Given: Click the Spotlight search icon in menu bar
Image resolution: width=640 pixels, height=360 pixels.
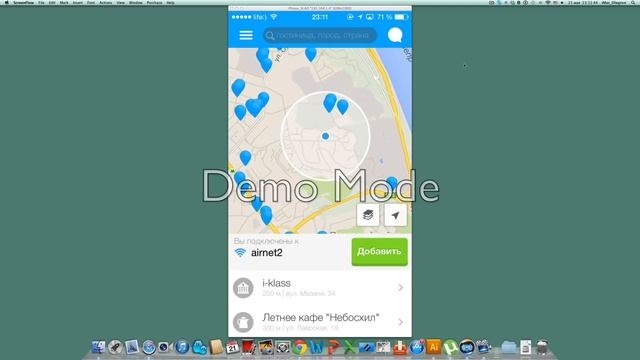Looking at the screenshot, I should (633, 2).
